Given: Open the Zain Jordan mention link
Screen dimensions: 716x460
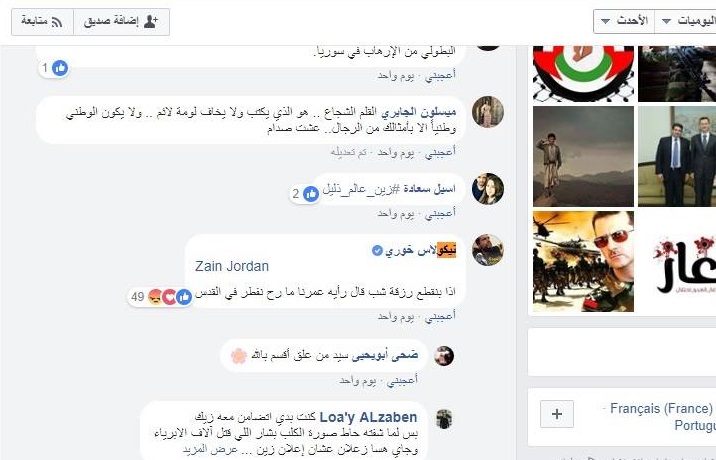Looking at the screenshot, I should 232,266.
